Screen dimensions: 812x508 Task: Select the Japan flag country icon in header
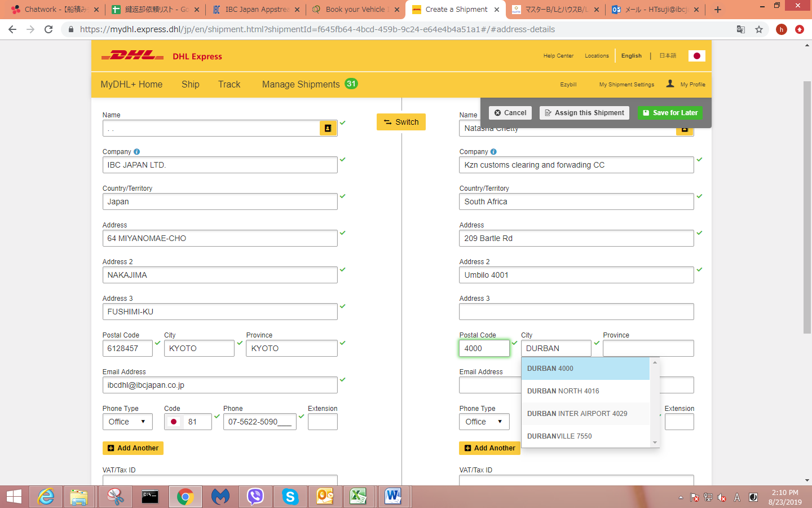(x=696, y=56)
